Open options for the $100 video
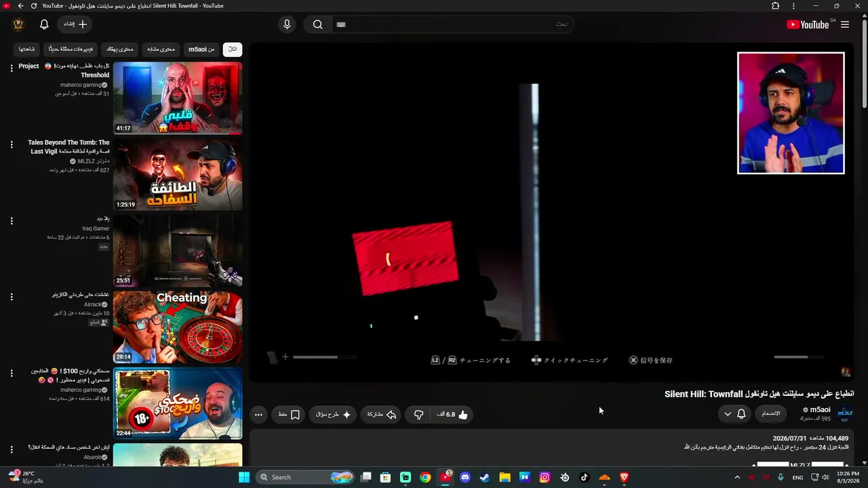Viewport: 868px width, 488px height. (x=12, y=373)
